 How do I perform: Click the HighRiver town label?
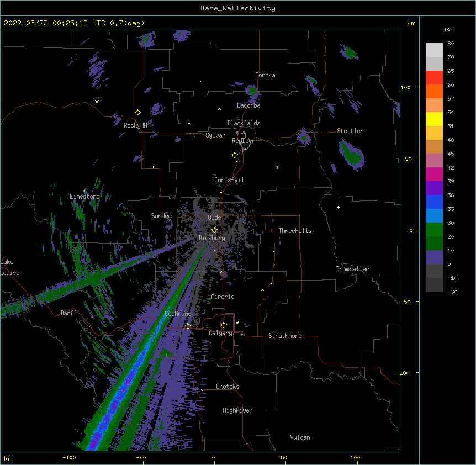[237, 410]
